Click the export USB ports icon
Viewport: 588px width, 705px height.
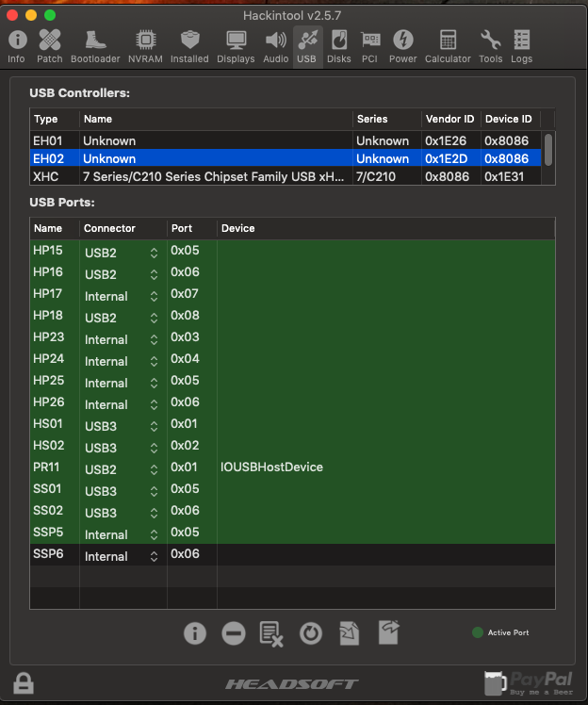point(389,632)
